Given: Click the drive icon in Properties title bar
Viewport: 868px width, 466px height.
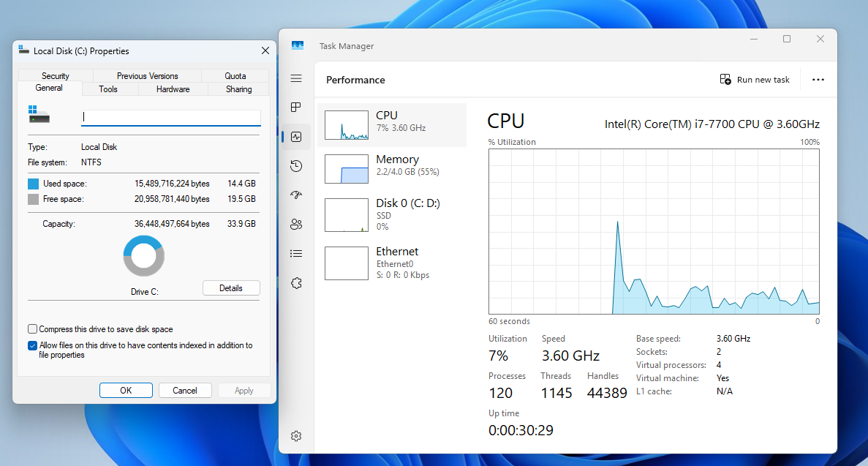Looking at the screenshot, I should tap(23, 50).
